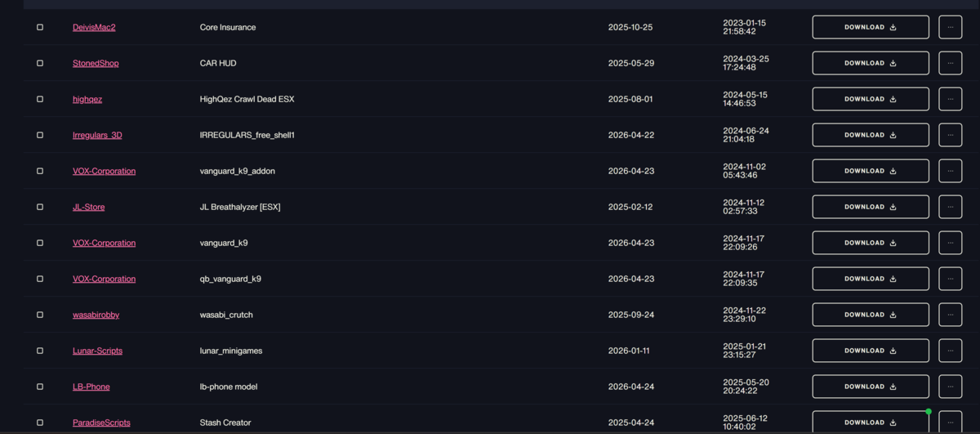Open ellipsis menu for JL Breathalyzer [ESX]
The height and width of the screenshot is (434, 980).
[x=950, y=207]
